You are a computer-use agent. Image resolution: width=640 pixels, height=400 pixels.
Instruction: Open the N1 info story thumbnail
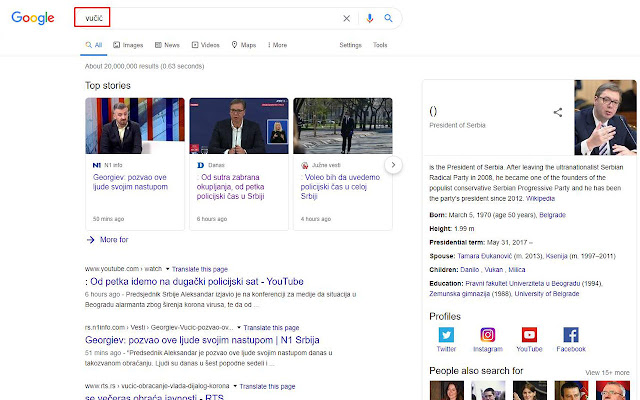tap(135, 126)
